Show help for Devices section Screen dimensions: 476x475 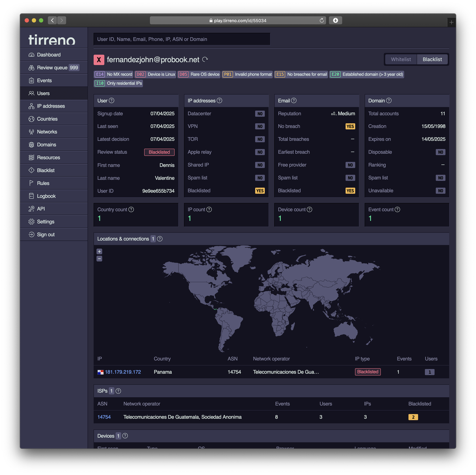[x=125, y=436]
